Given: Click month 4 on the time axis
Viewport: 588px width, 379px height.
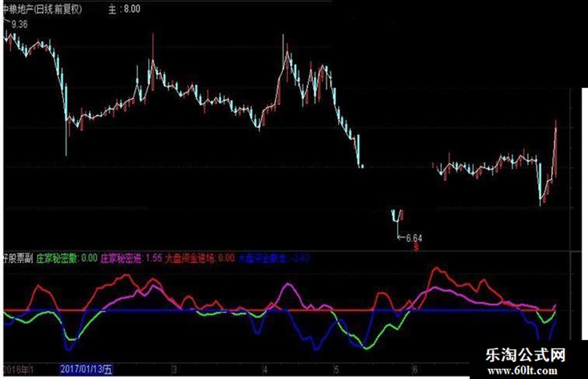Looking at the screenshot, I should pyautogui.click(x=264, y=370).
